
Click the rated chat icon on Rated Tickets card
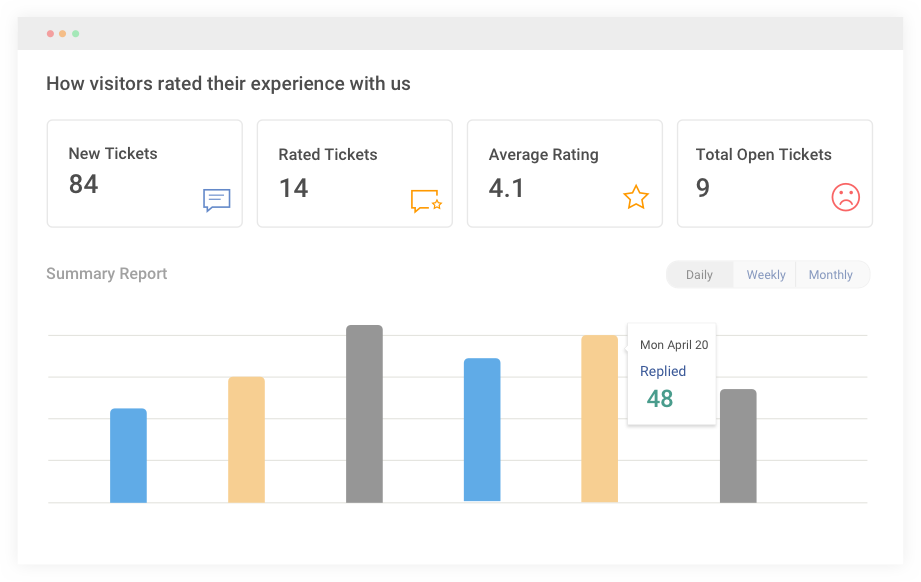point(425,199)
